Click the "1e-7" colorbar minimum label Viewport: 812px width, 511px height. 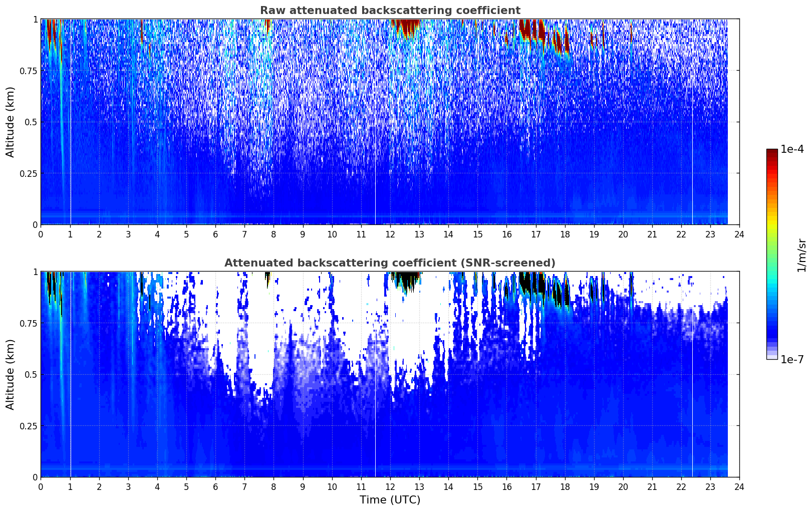point(792,360)
